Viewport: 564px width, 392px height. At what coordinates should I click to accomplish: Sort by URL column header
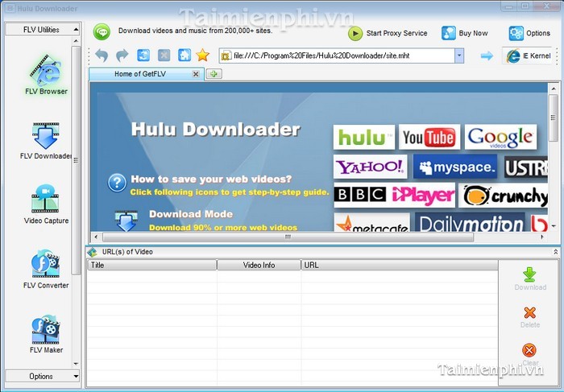point(400,265)
